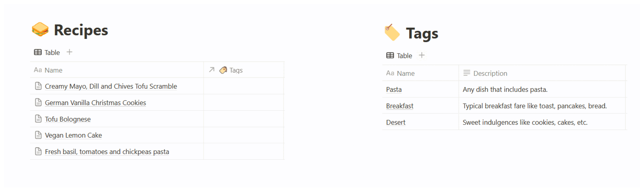Open the Tags relation column header menu
The width and height of the screenshot is (644, 191).
(x=236, y=70)
